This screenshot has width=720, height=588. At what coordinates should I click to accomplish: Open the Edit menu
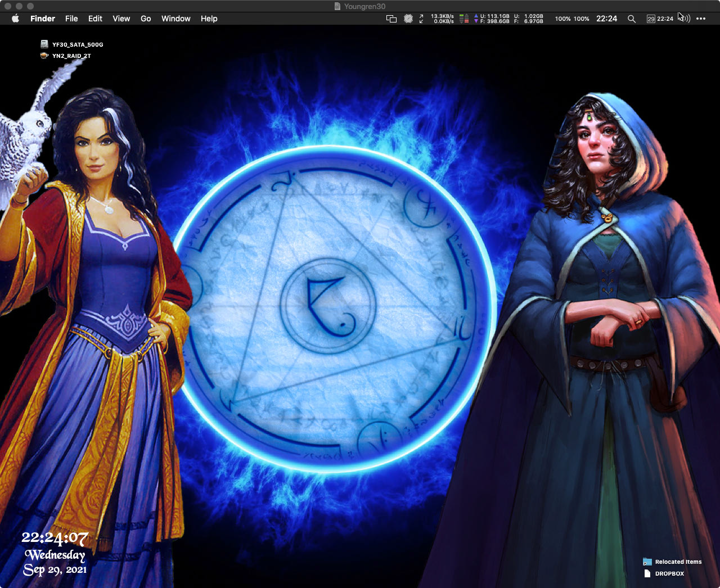(95, 19)
